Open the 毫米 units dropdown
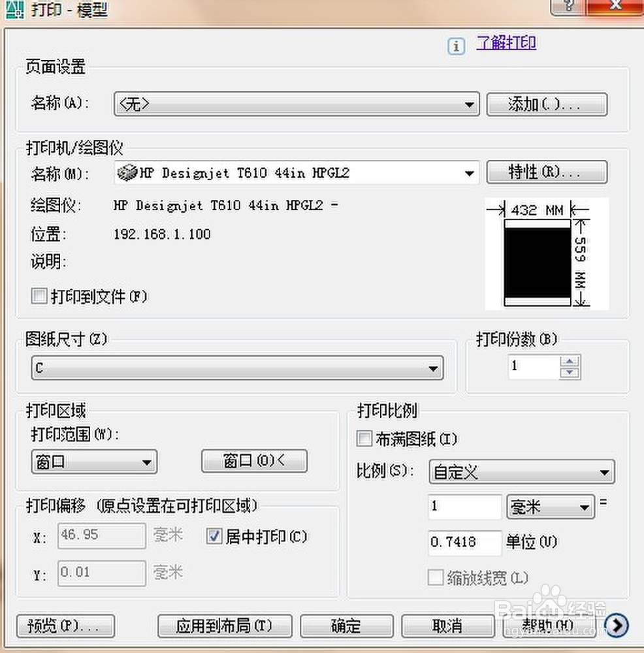Screen dimensions: 644x653 point(551,507)
